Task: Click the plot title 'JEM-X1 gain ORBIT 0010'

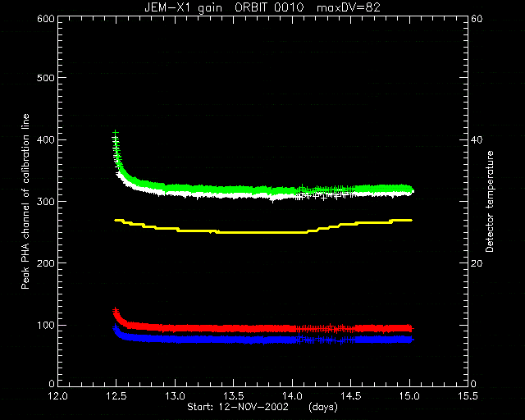Action: tap(224, 7)
